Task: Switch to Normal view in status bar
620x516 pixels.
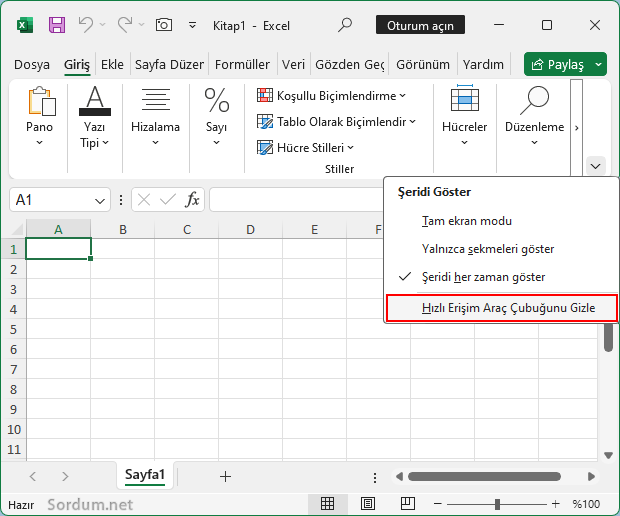Action: [x=327, y=504]
